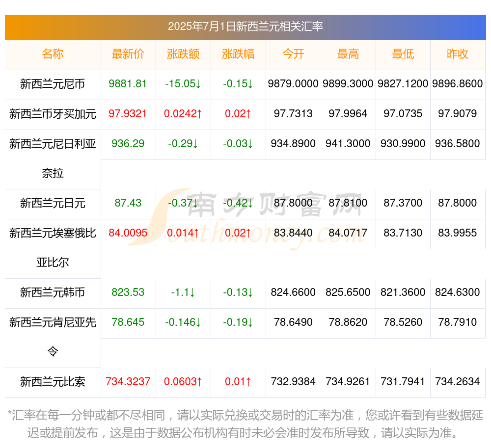This screenshot has width=491, height=448.
Task: Click previous close 83.9955
Action: tap(458, 233)
